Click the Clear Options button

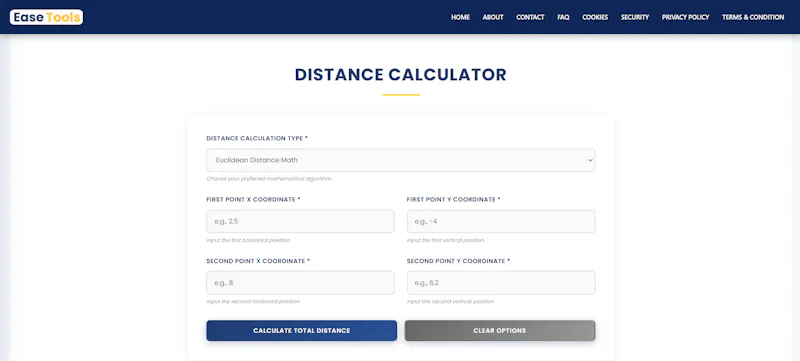(500, 330)
